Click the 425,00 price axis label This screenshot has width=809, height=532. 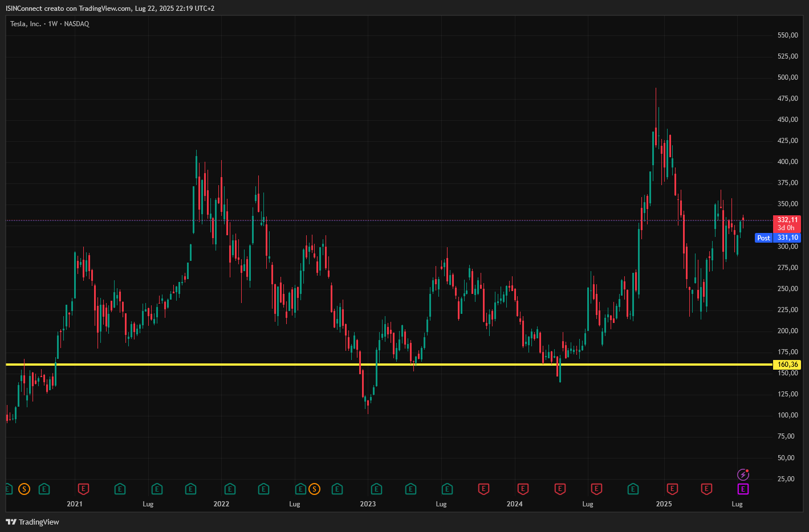pos(787,141)
